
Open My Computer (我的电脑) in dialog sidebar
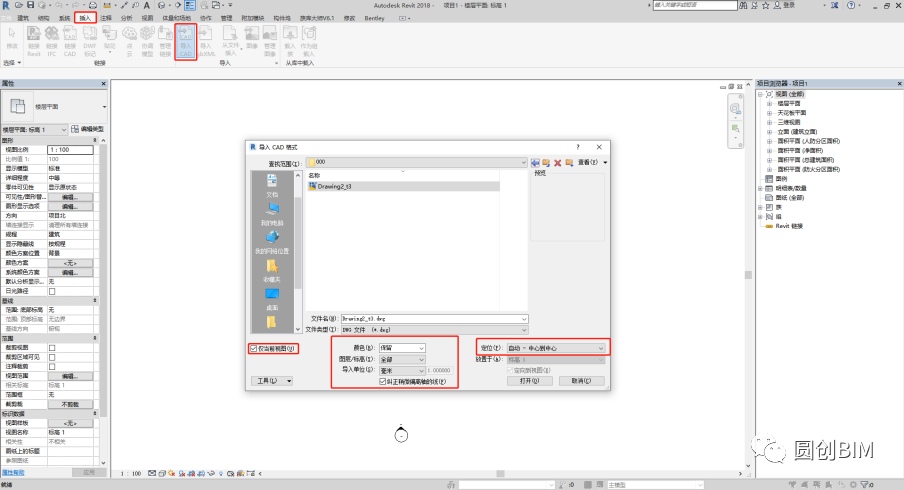pos(272,214)
